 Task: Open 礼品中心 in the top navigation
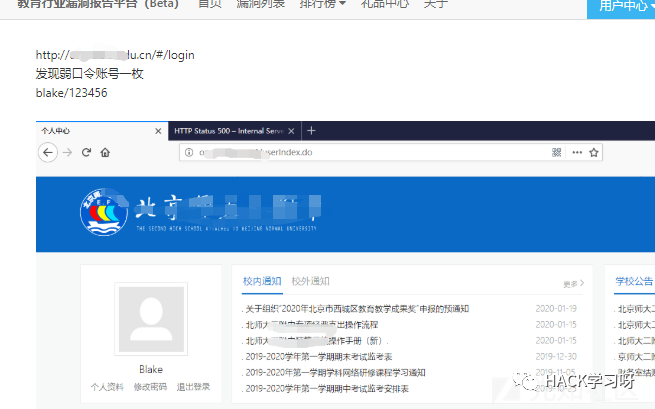point(385,4)
